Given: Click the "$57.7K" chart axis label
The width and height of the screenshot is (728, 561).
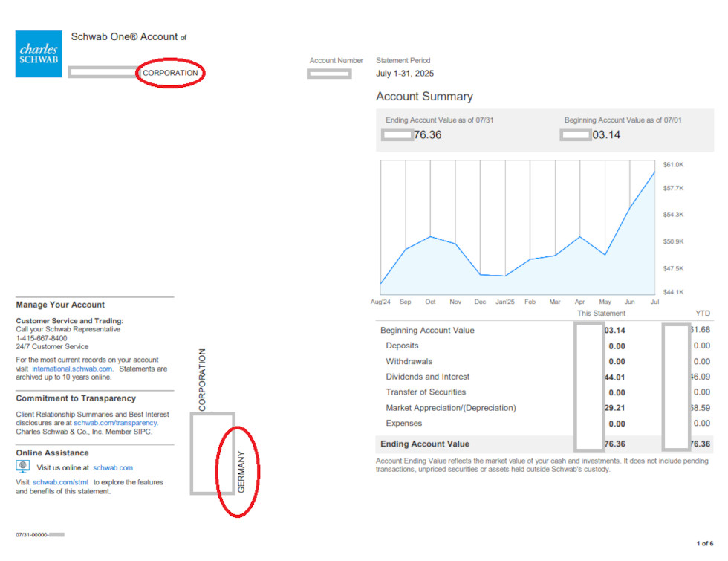Looking at the screenshot, I should pyautogui.click(x=673, y=188).
